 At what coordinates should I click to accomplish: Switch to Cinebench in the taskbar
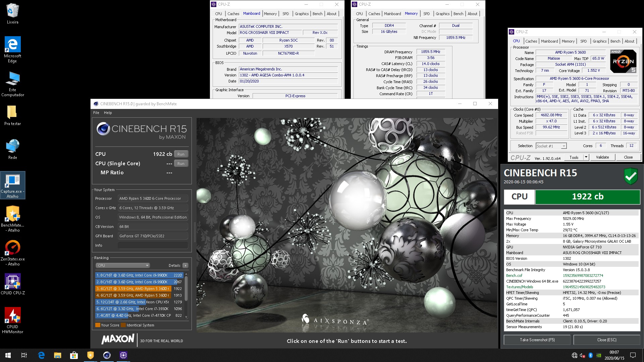[x=107, y=355]
